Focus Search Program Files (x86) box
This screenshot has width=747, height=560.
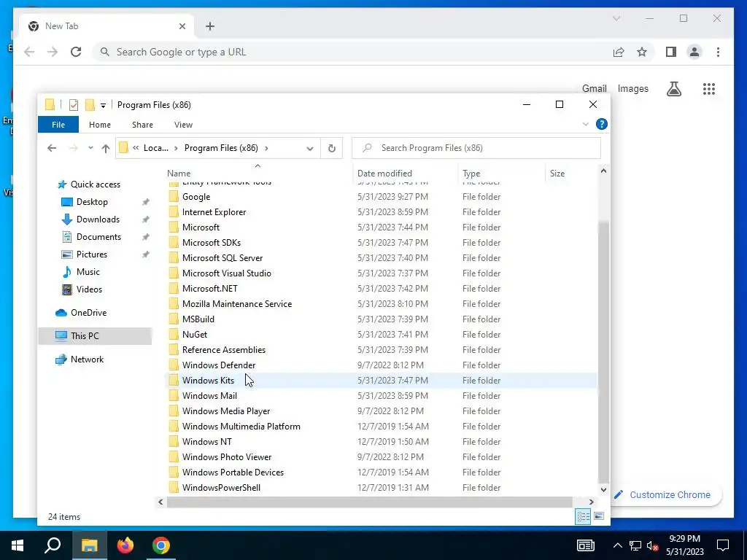pyautogui.click(x=476, y=148)
